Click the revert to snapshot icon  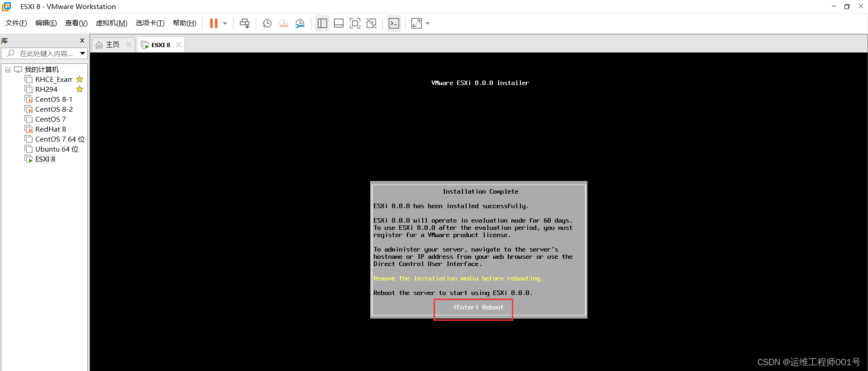284,24
